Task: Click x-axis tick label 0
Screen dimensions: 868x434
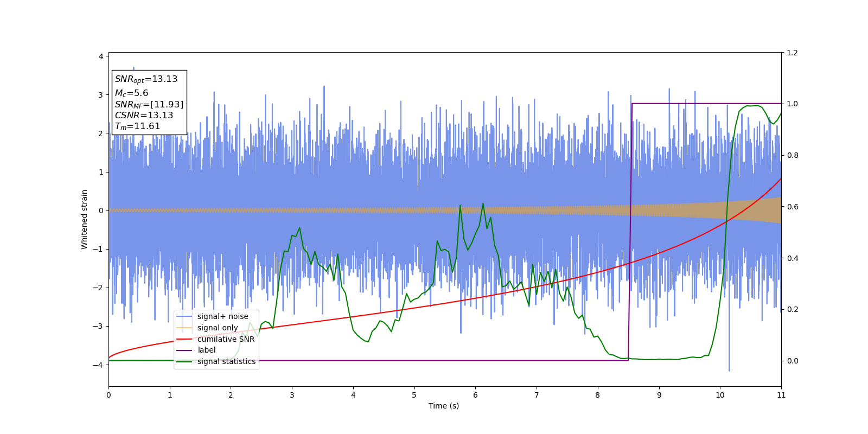Action: [108, 395]
